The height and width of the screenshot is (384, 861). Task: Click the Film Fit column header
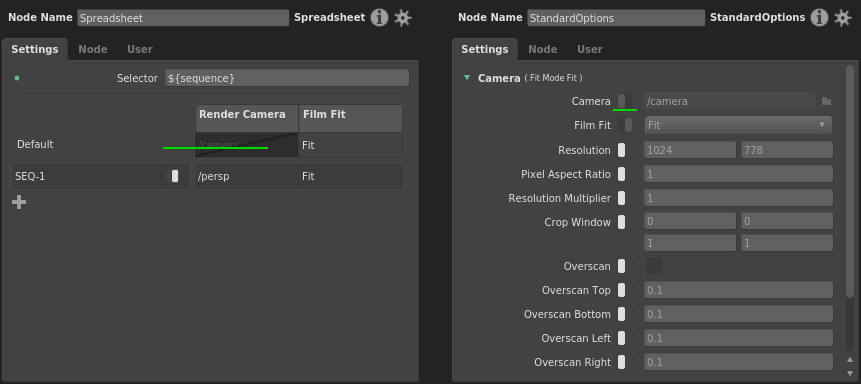pyautogui.click(x=350, y=118)
